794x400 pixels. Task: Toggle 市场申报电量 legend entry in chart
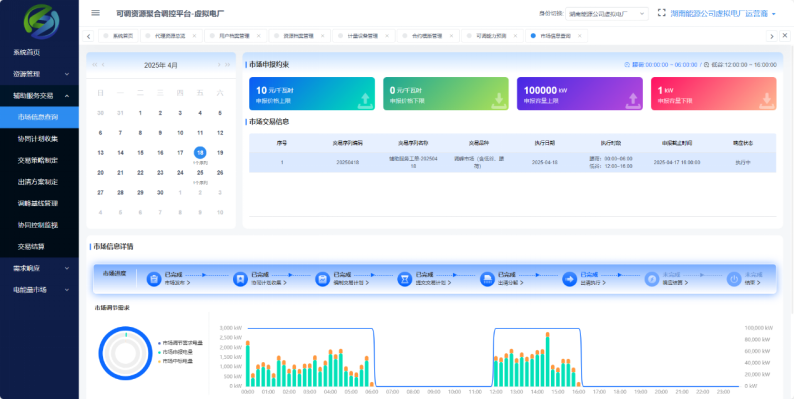click(x=177, y=361)
